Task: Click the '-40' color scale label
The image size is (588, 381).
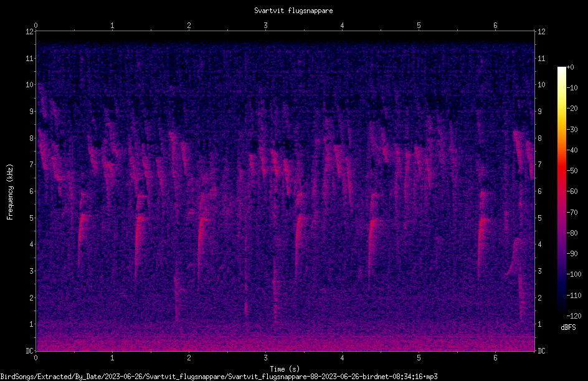Action: coord(572,150)
